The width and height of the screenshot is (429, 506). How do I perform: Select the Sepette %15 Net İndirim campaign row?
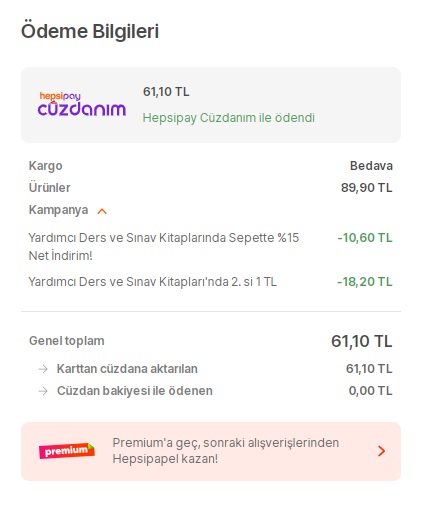pos(211,247)
